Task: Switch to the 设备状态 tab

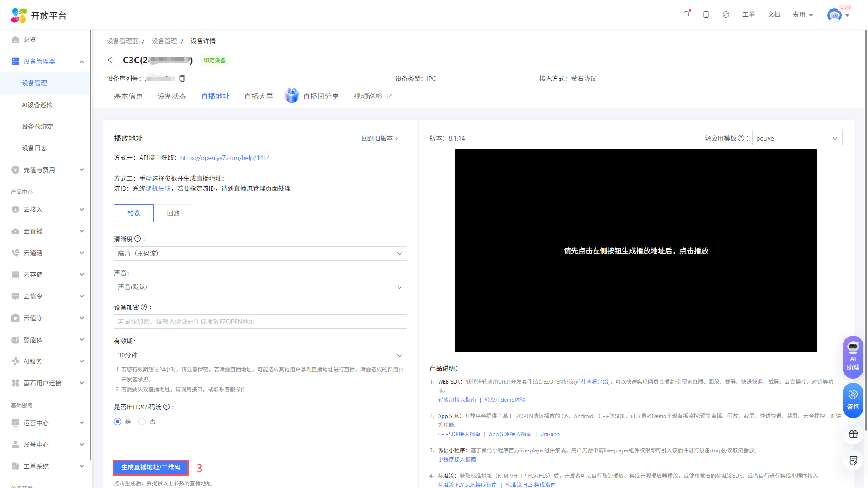Action: (172, 96)
